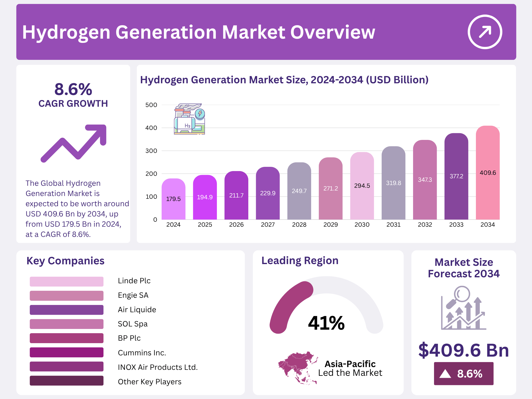The width and height of the screenshot is (532, 399).
Task: Select the 2024 bar showing 179.5
Action: (174, 199)
